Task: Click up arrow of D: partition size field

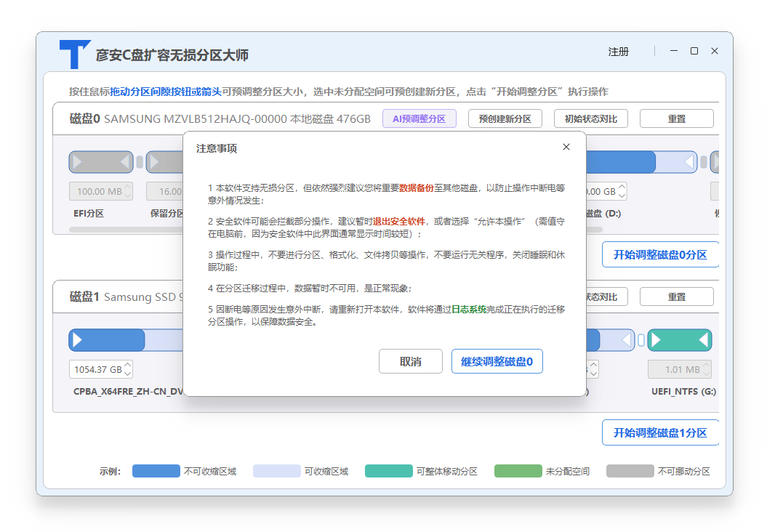Action: [x=622, y=187]
